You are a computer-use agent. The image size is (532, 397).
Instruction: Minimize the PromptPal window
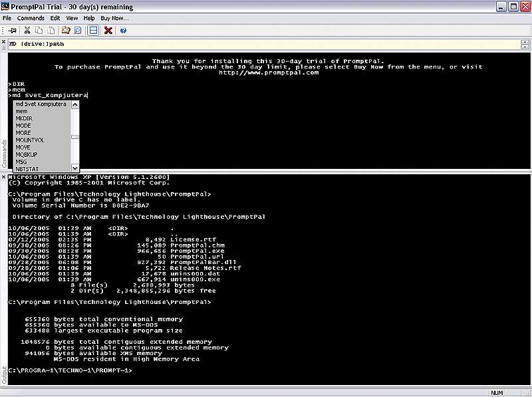[501, 7]
